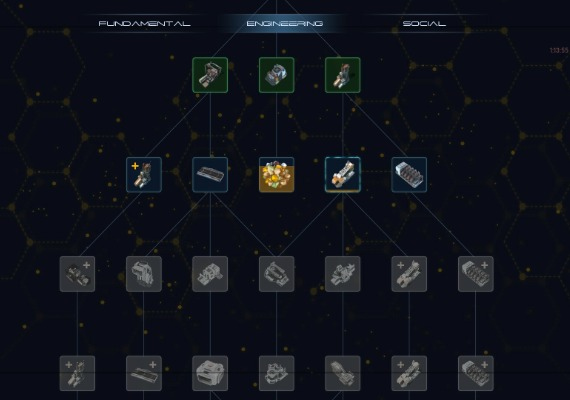
Task: Click the second locked icon in the upper gray row
Action: point(144,274)
